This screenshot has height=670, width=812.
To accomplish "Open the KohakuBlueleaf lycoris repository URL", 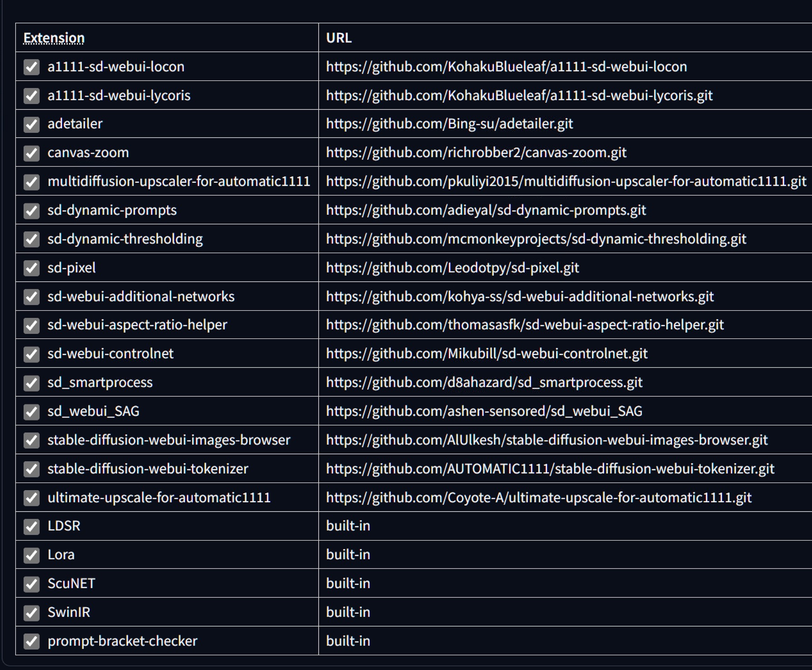I will [x=519, y=95].
